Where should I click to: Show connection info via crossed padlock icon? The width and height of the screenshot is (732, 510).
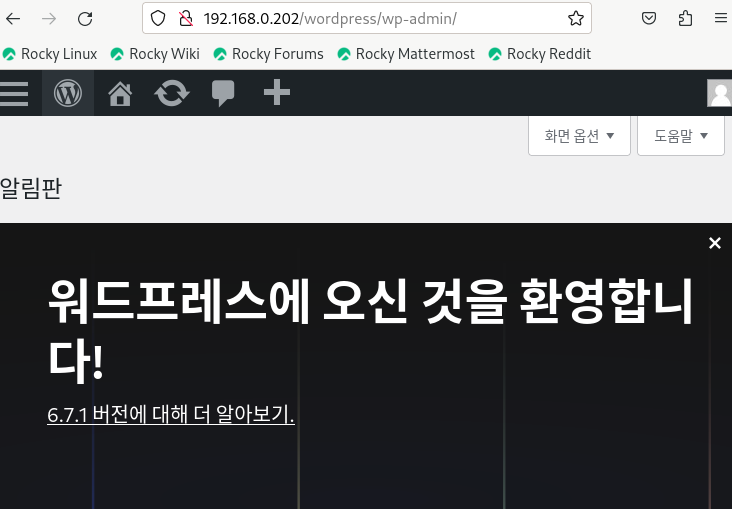coord(186,19)
